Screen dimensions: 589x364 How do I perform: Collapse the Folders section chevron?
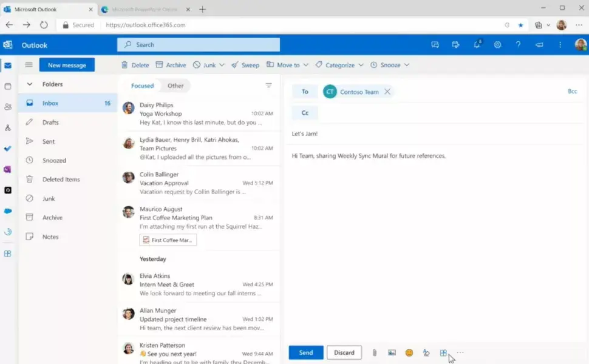point(29,84)
